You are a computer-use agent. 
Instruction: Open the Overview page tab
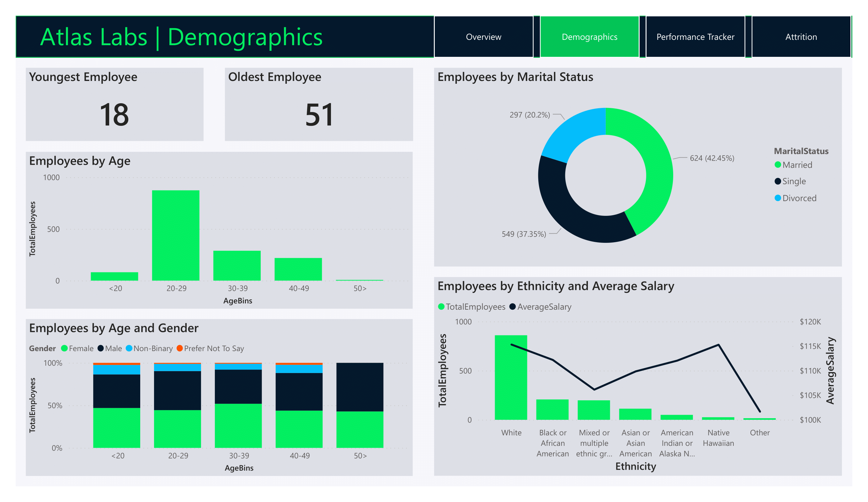[483, 37]
